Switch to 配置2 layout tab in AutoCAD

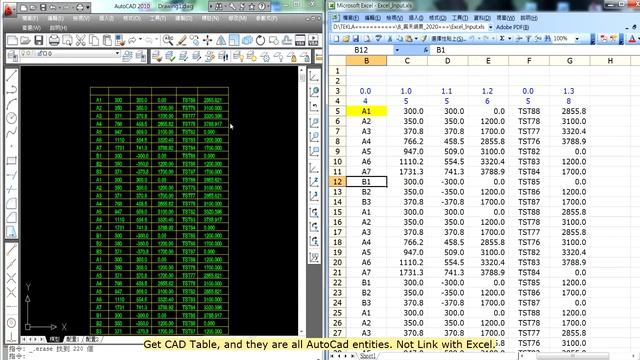coord(92,339)
